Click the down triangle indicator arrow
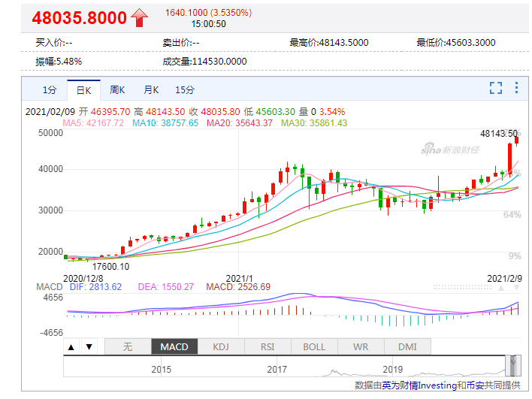Image resolution: width=532 pixels, height=399 pixels. (x=89, y=346)
